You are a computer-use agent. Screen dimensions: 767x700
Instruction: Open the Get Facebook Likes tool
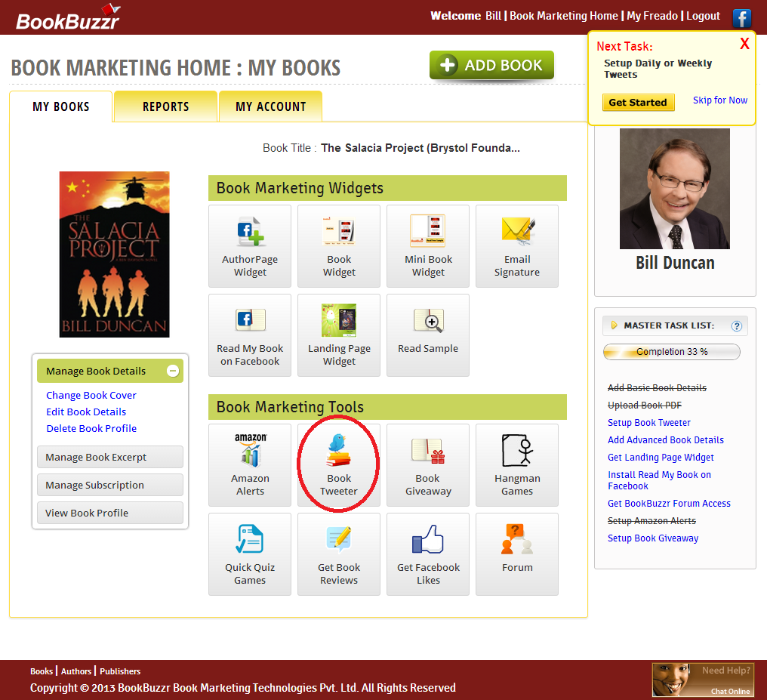pos(428,554)
